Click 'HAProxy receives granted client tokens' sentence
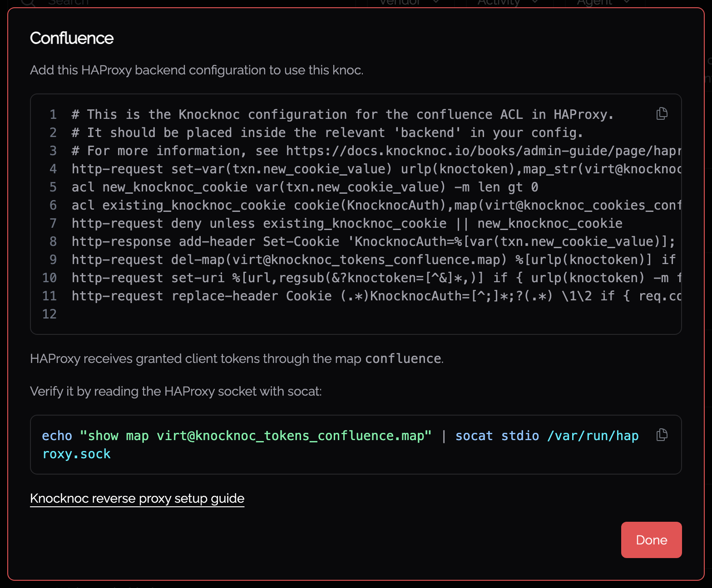This screenshot has width=712, height=588. pyautogui.click(x=237, y=359)
